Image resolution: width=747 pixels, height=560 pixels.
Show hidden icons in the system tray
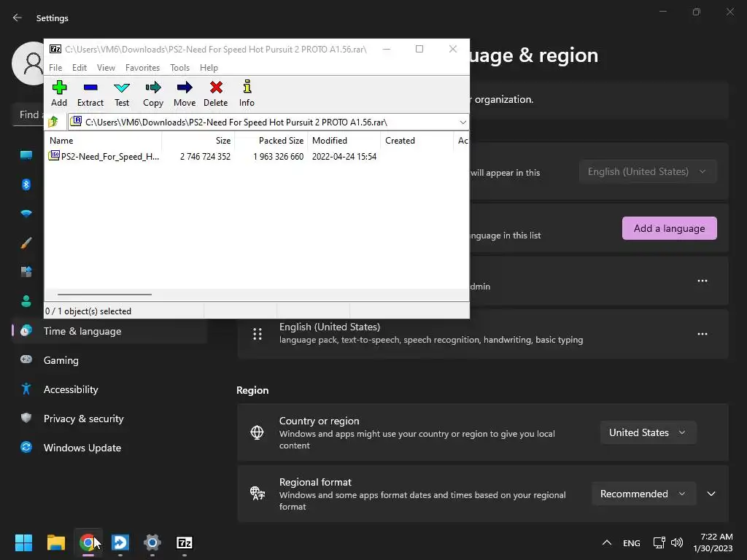606,542
